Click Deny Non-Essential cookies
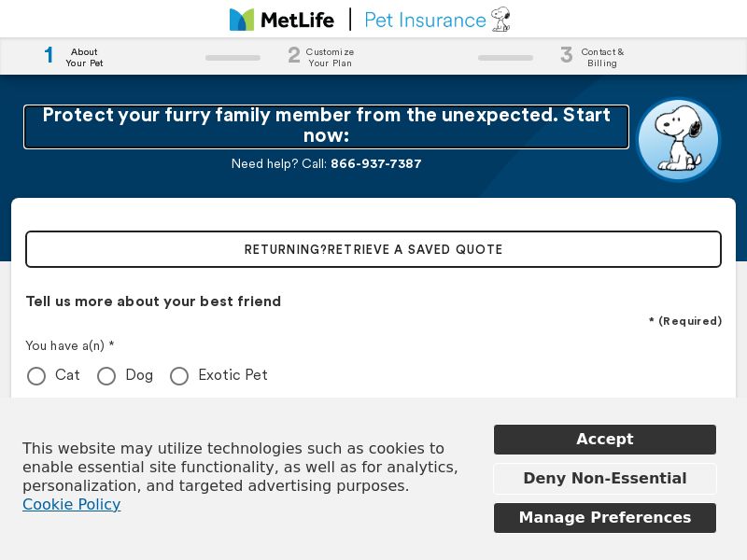The image size is (747, 560). click(604, 479)
